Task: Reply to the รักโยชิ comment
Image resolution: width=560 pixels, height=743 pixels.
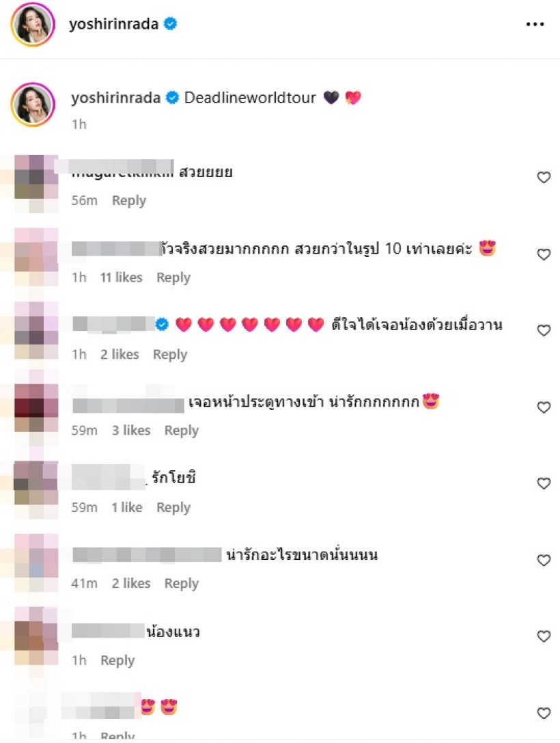Action: tap(173, 507)
